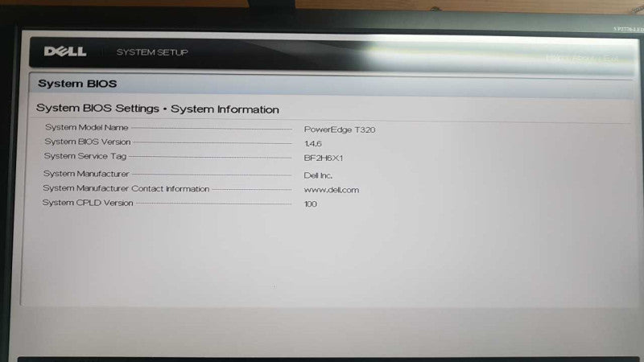The height and width of the screenshot is (362, 644).
Task: Click the PowerEdge T320 model value
Action: click(339, 130)
